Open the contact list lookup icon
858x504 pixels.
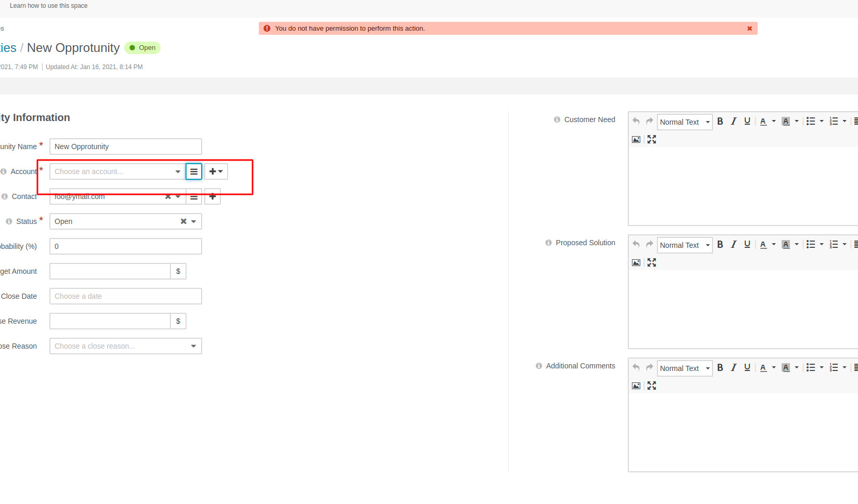click(x=194, y=197)
